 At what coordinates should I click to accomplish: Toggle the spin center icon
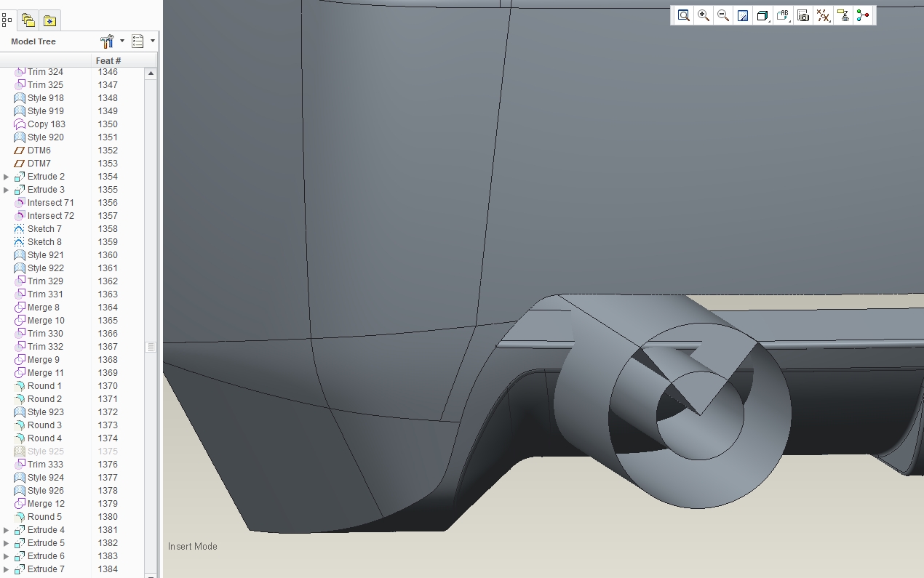[863, 15]
